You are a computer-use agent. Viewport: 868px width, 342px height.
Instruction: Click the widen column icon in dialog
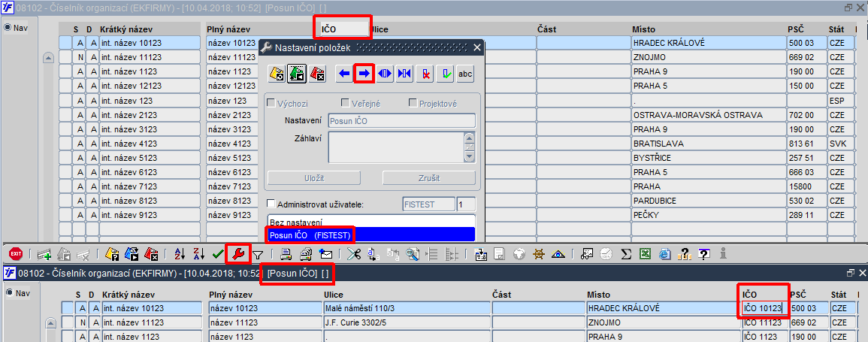(385, 74)
